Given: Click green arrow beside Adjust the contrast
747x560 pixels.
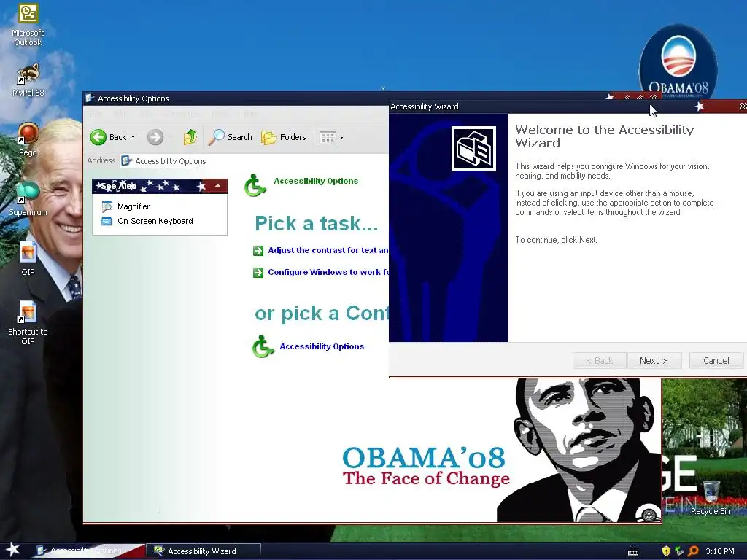Looking at the screenshot, I should coord(258,251).
